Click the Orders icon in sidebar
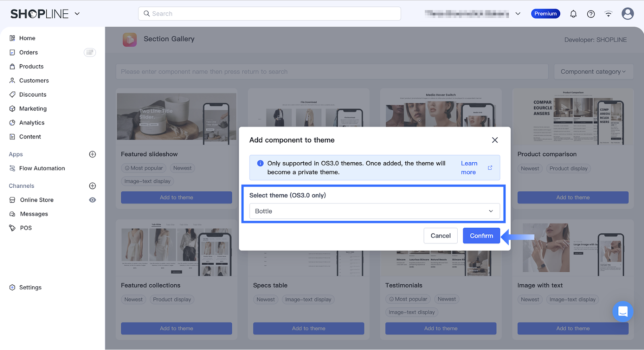 coord(12,52)
